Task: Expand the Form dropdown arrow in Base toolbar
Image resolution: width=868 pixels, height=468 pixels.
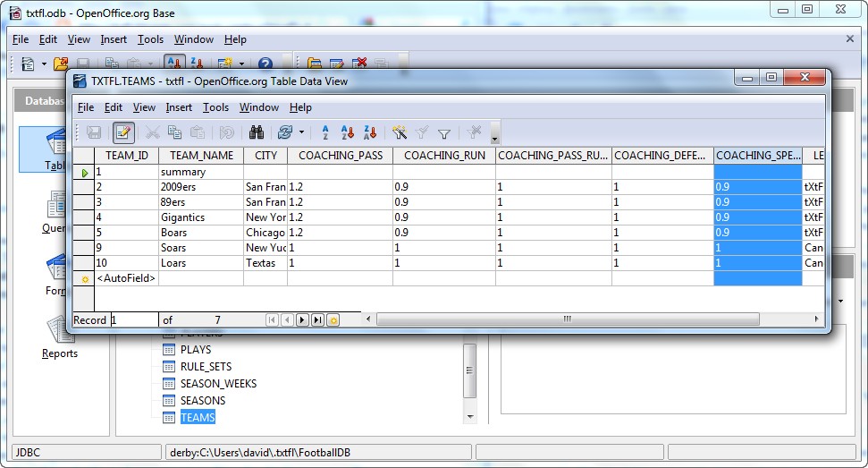Action: click(x=241, y=64)
